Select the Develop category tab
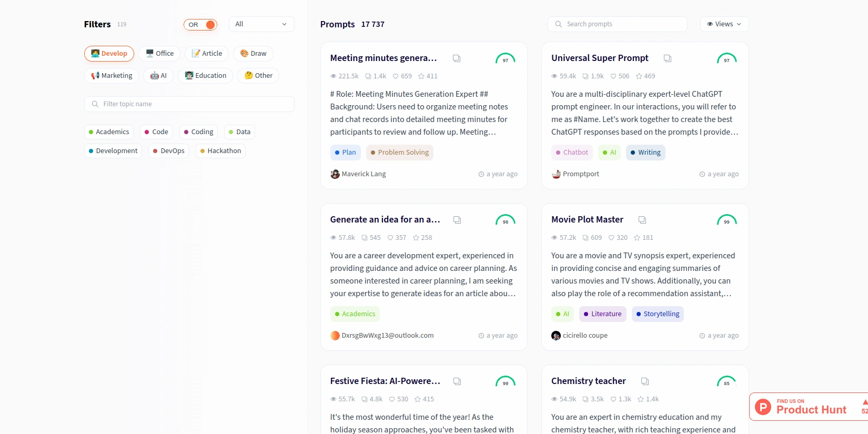This screenshot has height=434, width=868. coord(109,54)
